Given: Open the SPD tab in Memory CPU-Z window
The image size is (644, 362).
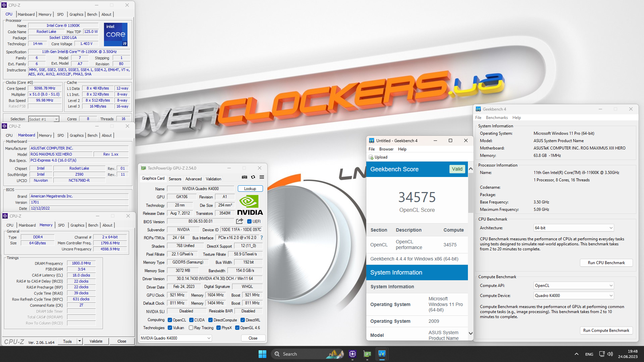Looking at the screenshot, I should pyautogui.click(x=61, y=225).
